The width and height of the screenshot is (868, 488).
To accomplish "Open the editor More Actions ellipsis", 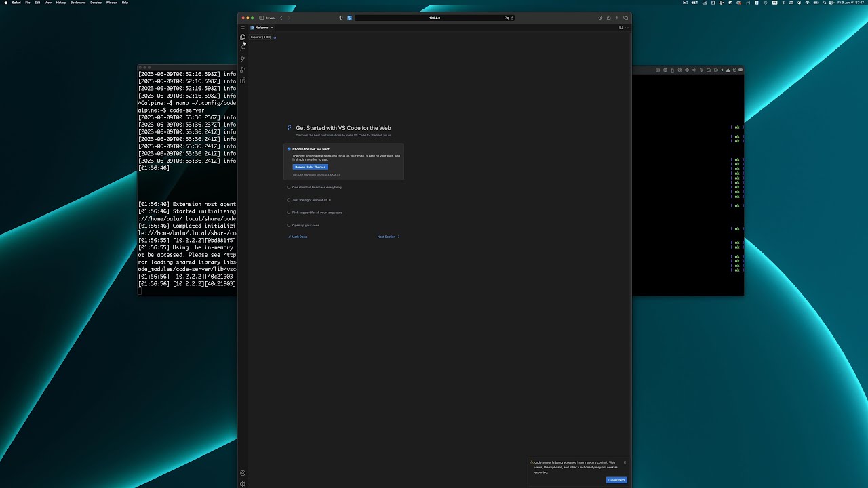I will point(627,28).
